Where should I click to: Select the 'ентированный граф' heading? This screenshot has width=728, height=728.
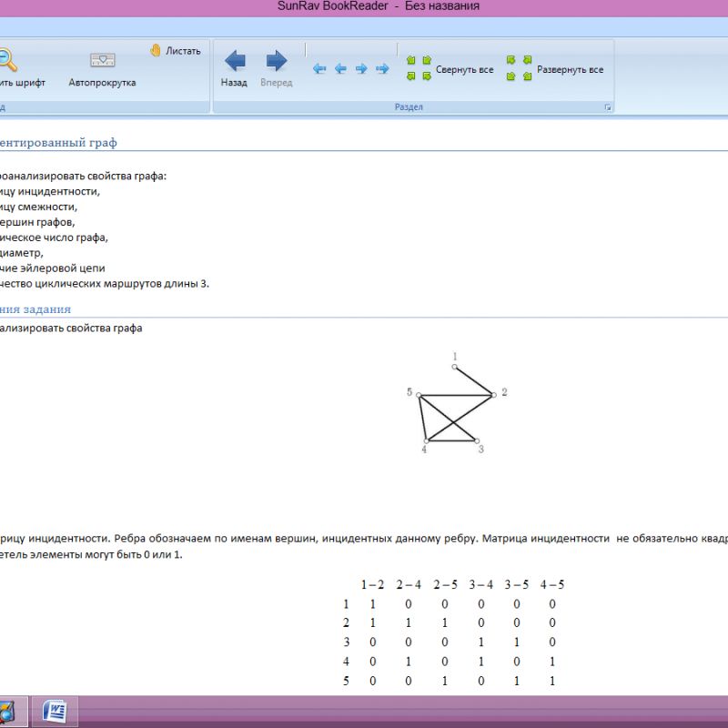pos(58,143)
